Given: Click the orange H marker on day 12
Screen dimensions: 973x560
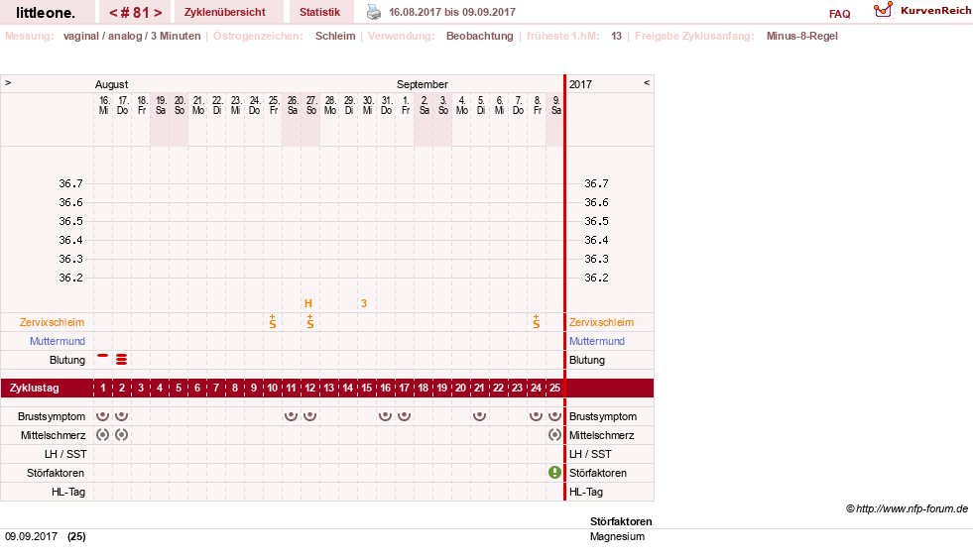Looking at the screenshot, I should pyautogui.click(x=308, y=303).
